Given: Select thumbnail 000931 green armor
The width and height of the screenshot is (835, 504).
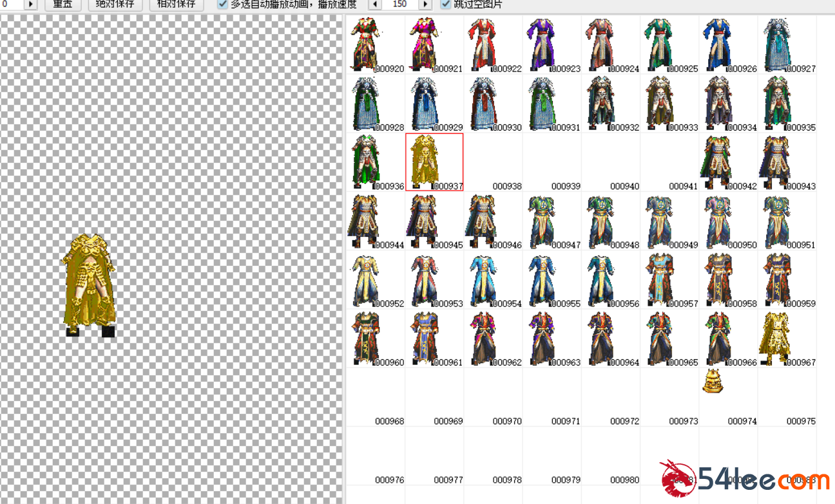Looking at the screenshot, I should (x=552, y=103).
